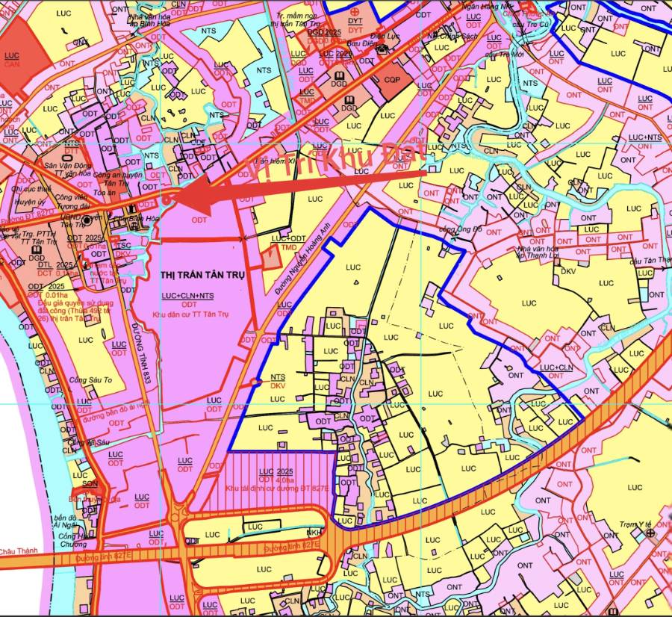Click the NH. Chính Sách label
This screenshot has height=617, width=672.
(452, 36)
